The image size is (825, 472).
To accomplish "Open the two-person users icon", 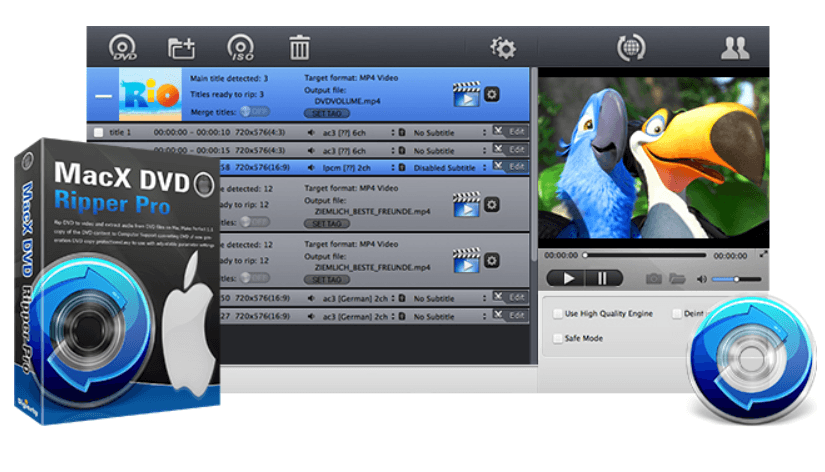I will [735, 48].
